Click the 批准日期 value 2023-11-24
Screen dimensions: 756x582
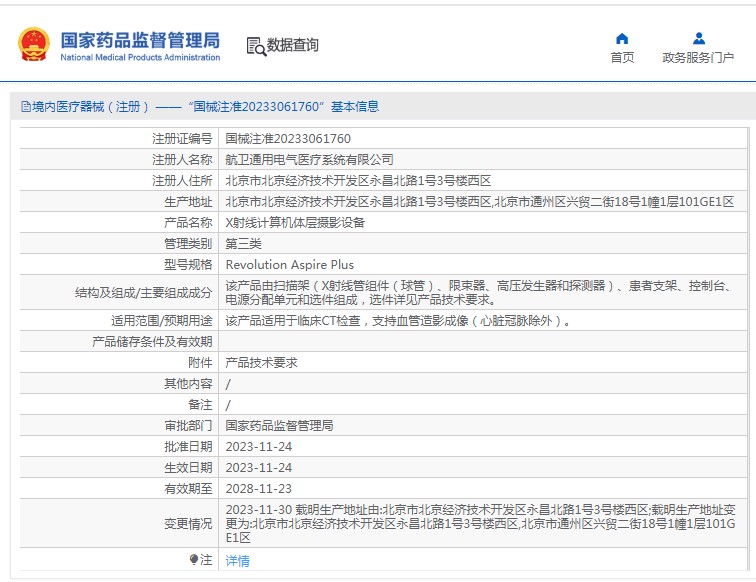(x=259, y=446)
